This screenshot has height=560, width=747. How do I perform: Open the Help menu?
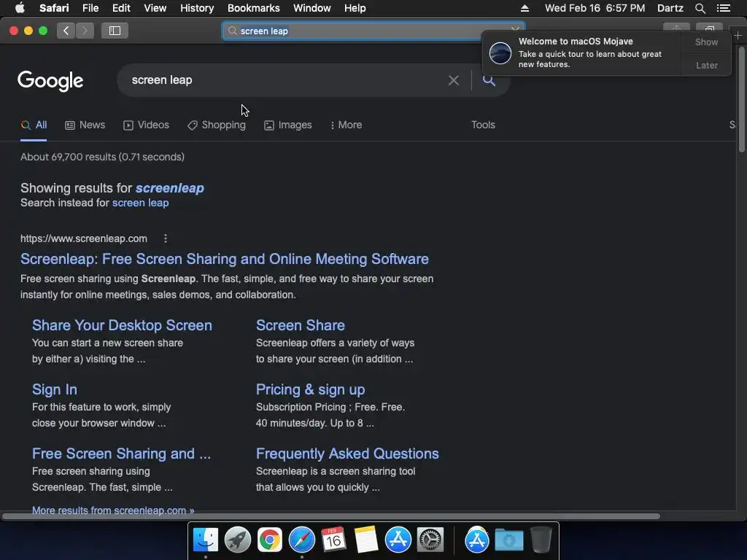[x=355, y=8]
